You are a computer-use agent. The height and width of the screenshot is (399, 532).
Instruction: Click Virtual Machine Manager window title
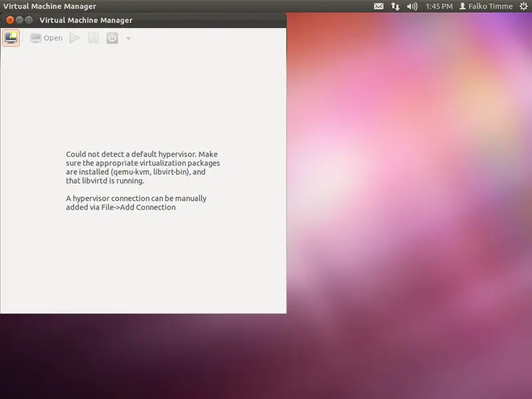(x=86, y=21)
